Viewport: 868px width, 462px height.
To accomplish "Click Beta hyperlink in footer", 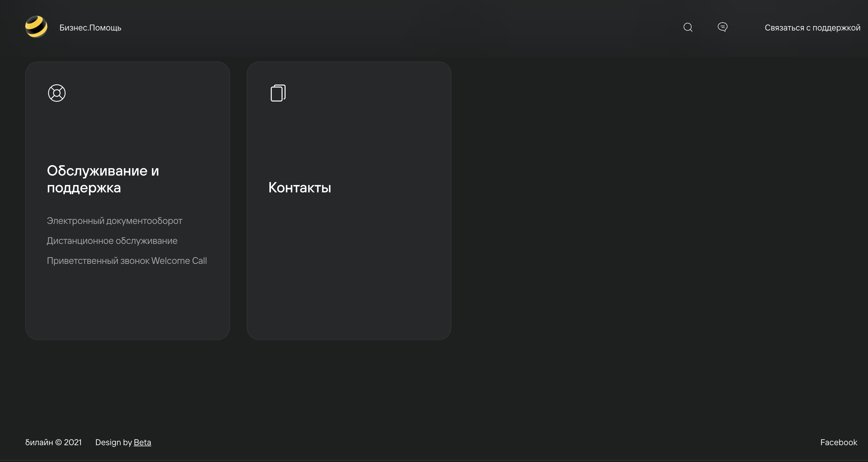I will coord(142,442).
